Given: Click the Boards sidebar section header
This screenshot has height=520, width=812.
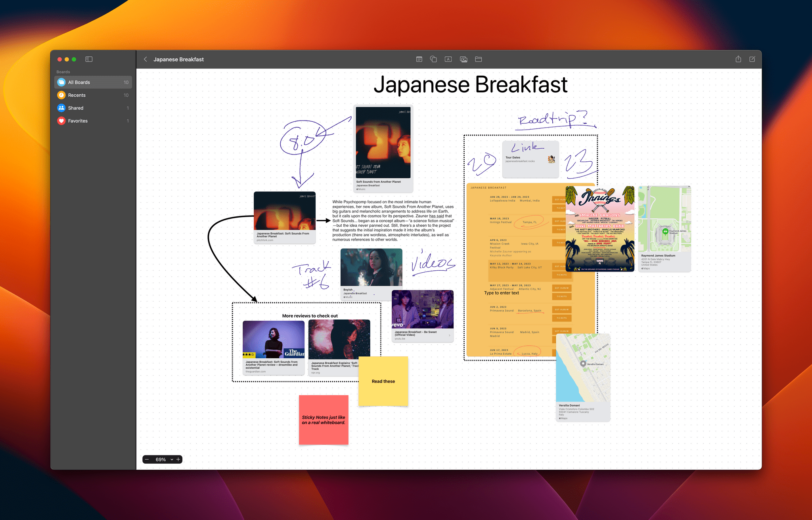Looking at the screenshot, I should click(x=63, y=72).
